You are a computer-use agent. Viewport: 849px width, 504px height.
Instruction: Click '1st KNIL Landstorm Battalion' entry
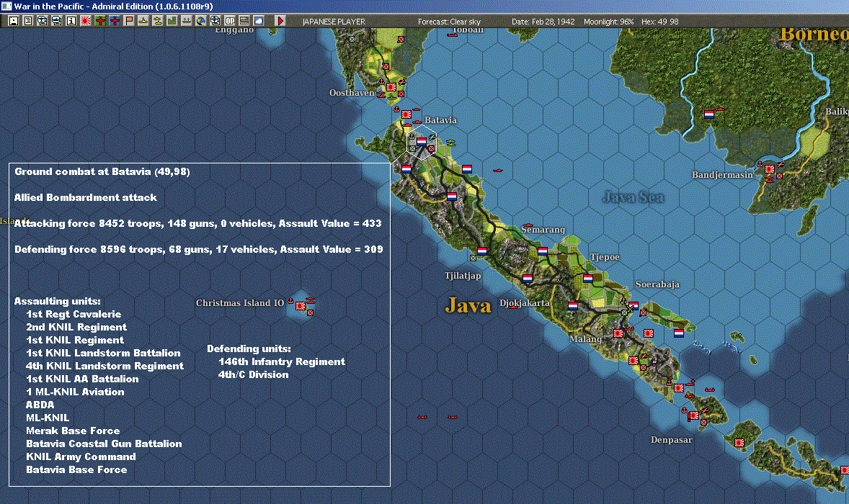tap(103, 353)
